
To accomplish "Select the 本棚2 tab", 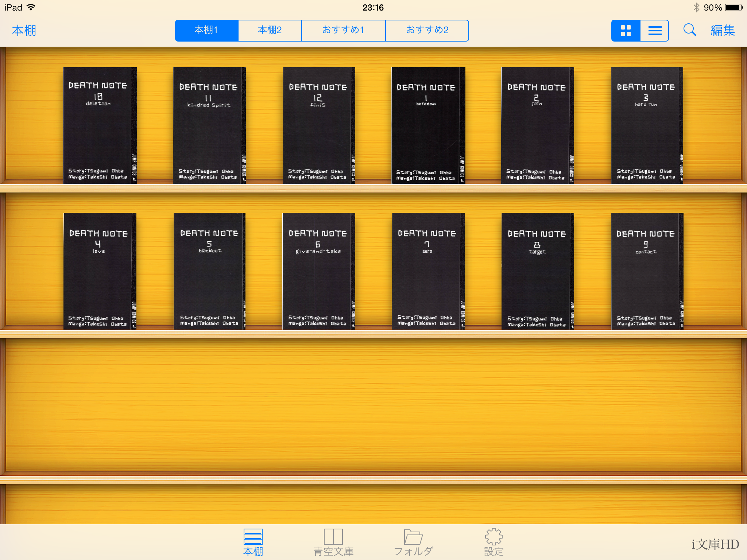I will point(270,31).
